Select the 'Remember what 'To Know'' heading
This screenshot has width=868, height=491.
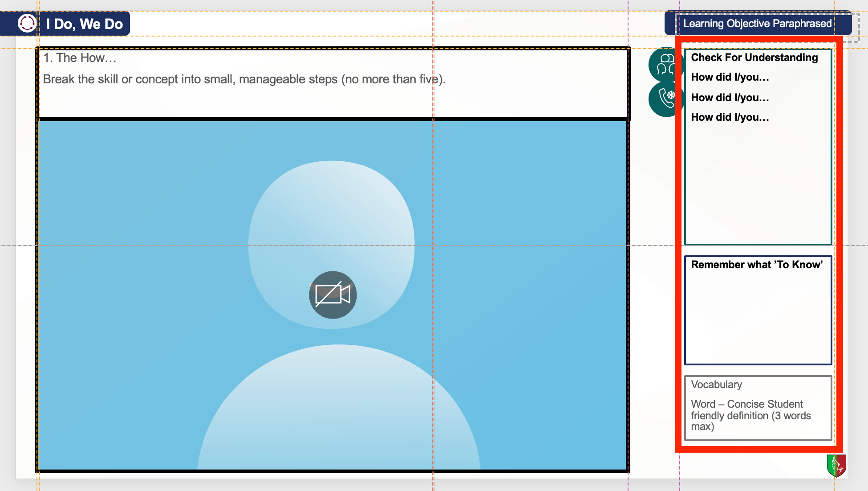point(756,265)
